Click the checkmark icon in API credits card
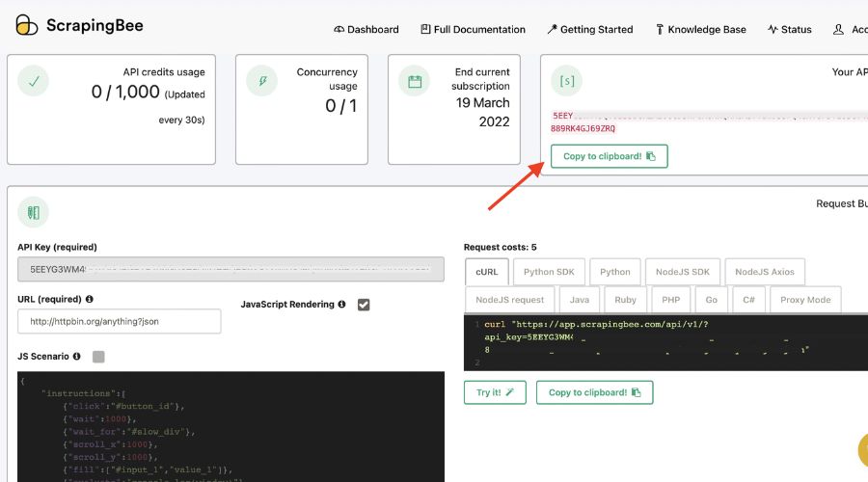The image size is (868, 482). point(33,81)
